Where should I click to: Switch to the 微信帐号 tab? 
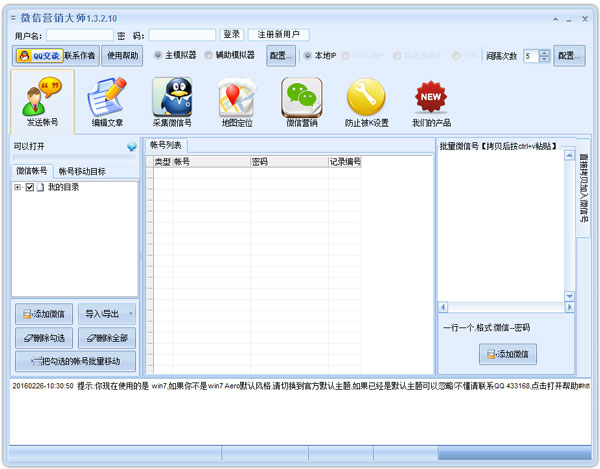(x=32, y=171)
